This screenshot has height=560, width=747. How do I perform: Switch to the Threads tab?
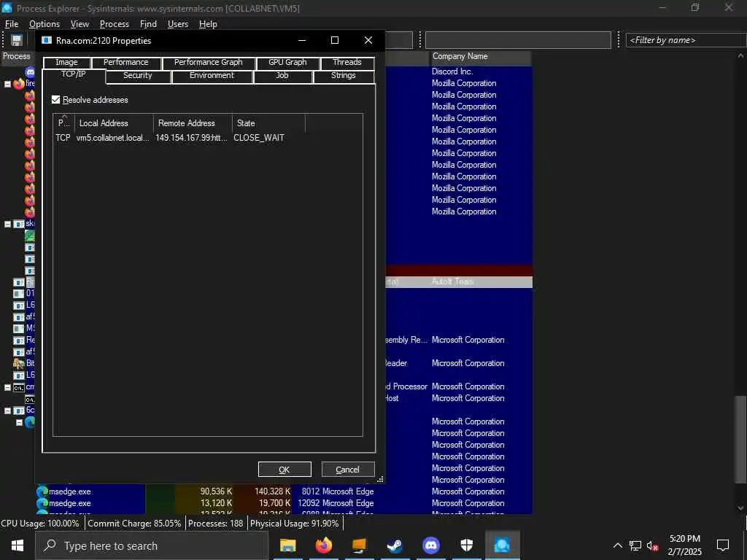point(347,63)
